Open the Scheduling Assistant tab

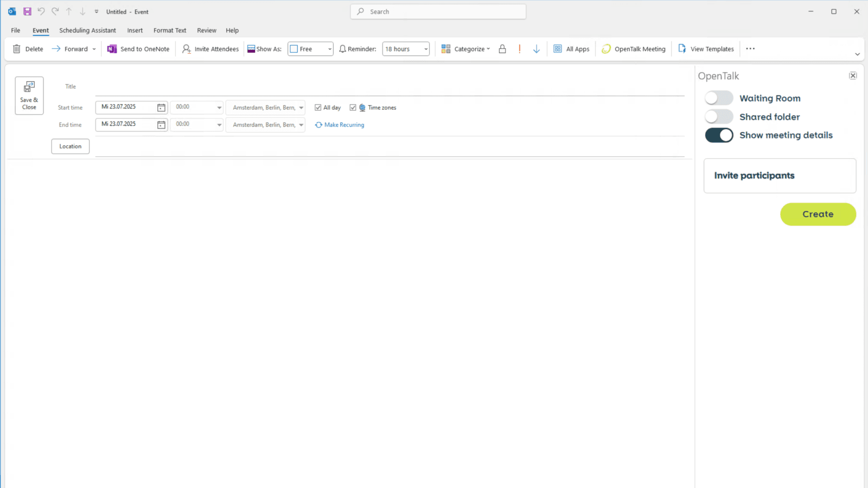87,30
